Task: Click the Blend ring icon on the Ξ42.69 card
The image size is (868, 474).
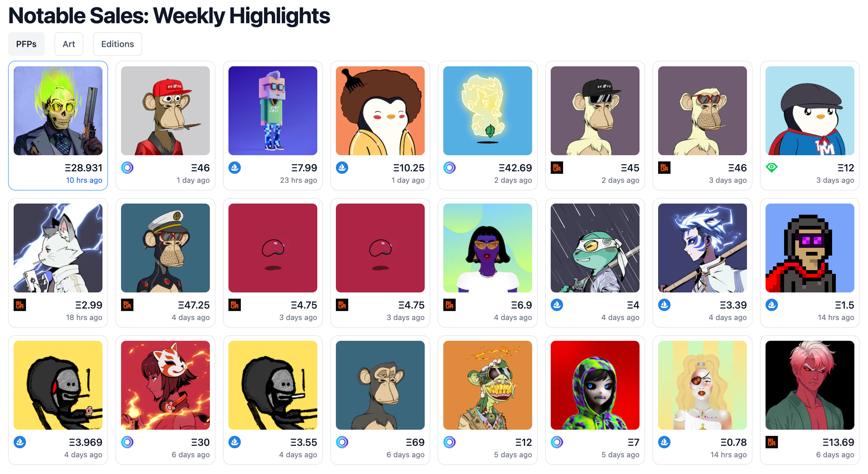Action: pyautogui.click(x=449, y=168)
